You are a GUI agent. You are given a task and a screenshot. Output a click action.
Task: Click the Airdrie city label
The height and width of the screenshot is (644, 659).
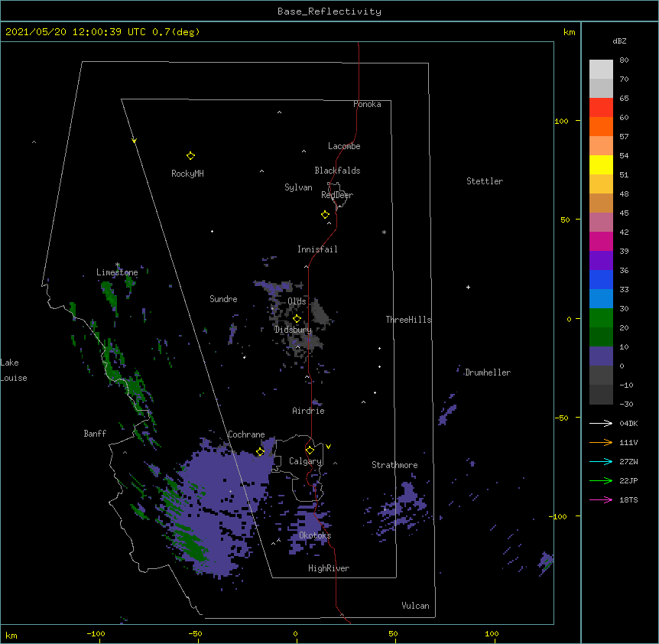[309, 411]
